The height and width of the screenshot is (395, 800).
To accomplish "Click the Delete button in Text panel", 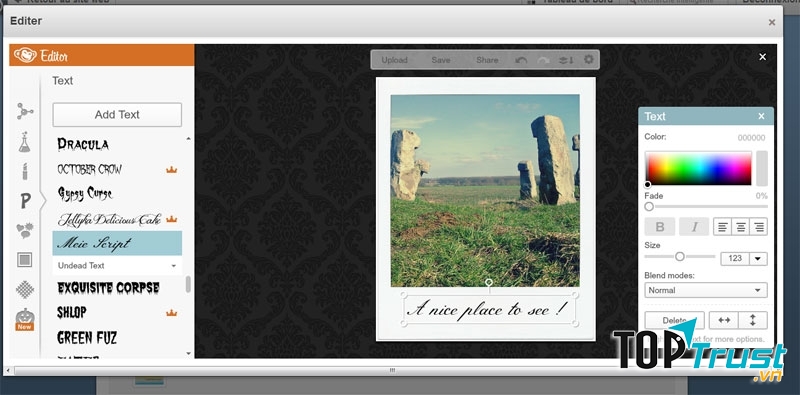I will (x=674, y=320).
